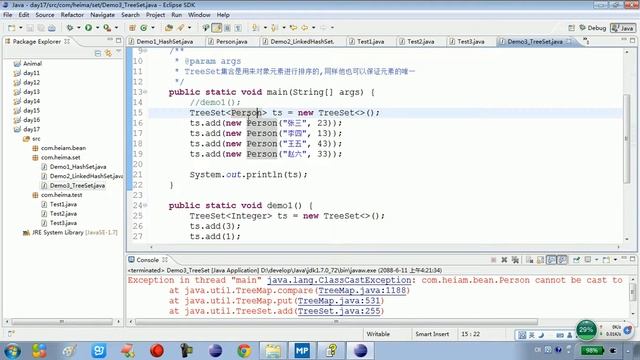This screenshot has height=360, width=640.
Task: Click the Search flashlight toolbar icon
Action: pos(180,28)
